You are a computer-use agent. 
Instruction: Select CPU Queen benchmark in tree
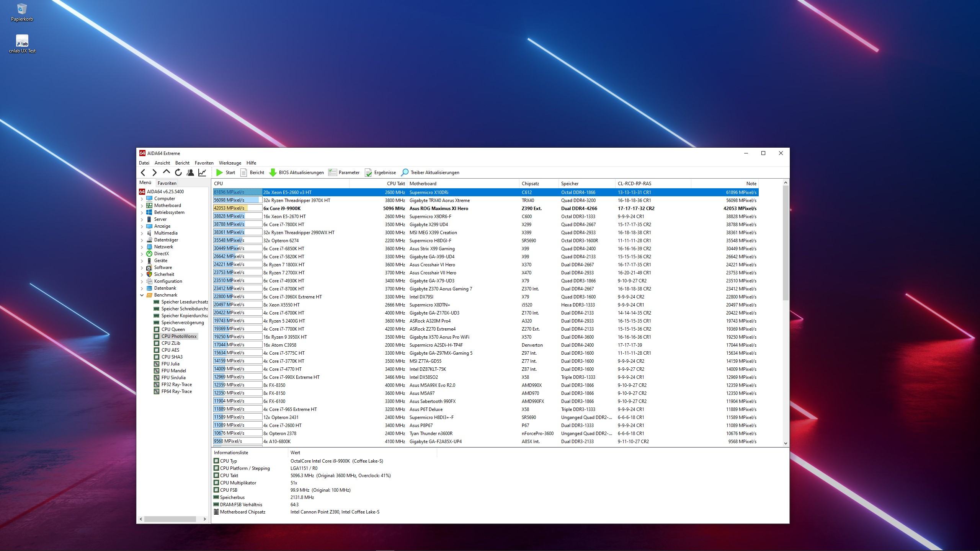173,329
